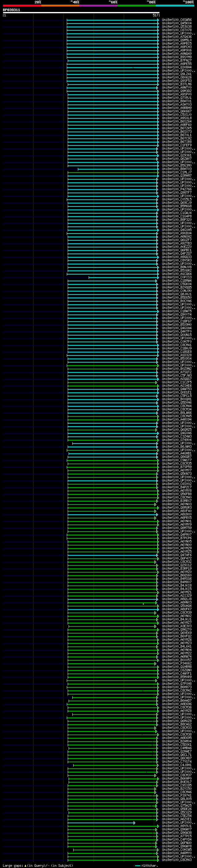Select hit label UniRef100_Q5KN73
The image size is (197, 868).
click(177, 474)
